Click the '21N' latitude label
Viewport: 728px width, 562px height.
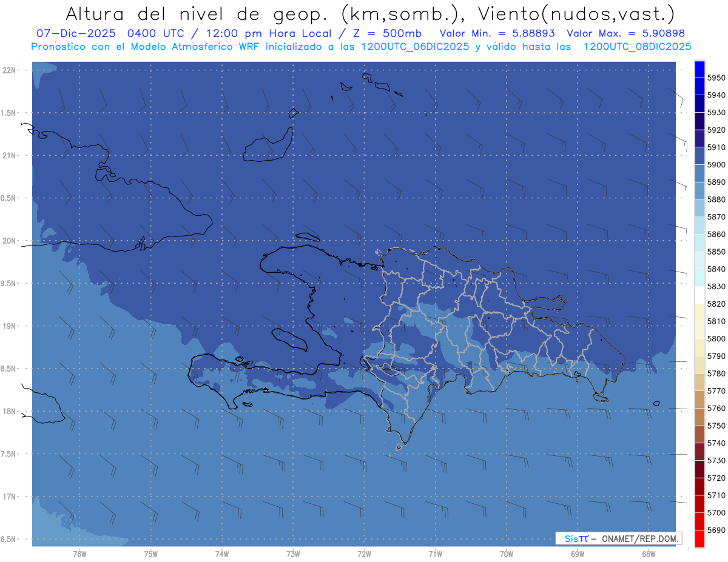pyautogui.click(x=9, y=155)
